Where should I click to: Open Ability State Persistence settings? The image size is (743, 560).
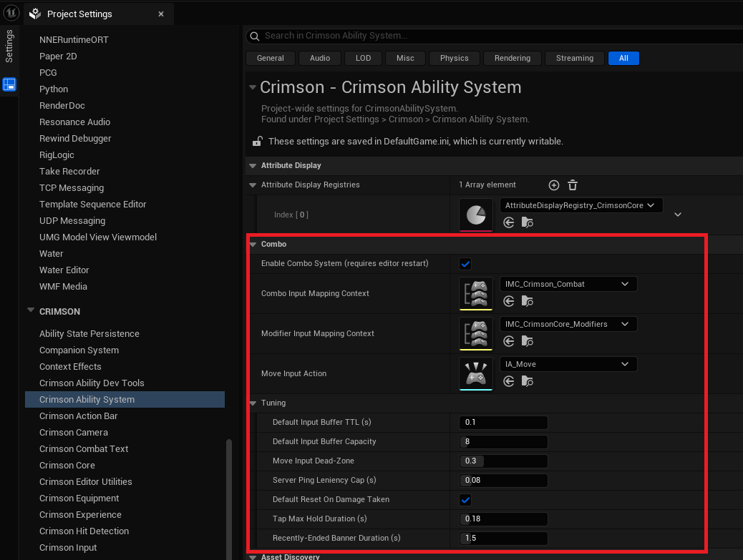[x=89, y=334]
